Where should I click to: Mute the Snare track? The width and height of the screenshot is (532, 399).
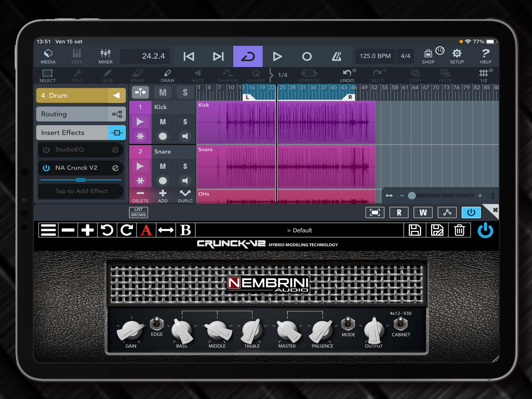163,166
